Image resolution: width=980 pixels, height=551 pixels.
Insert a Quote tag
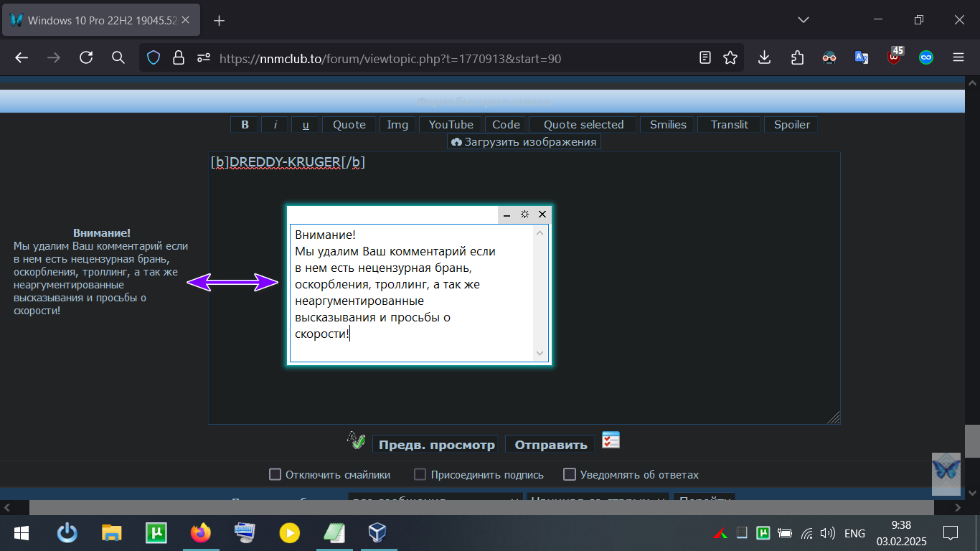click(x=349, y=125)
